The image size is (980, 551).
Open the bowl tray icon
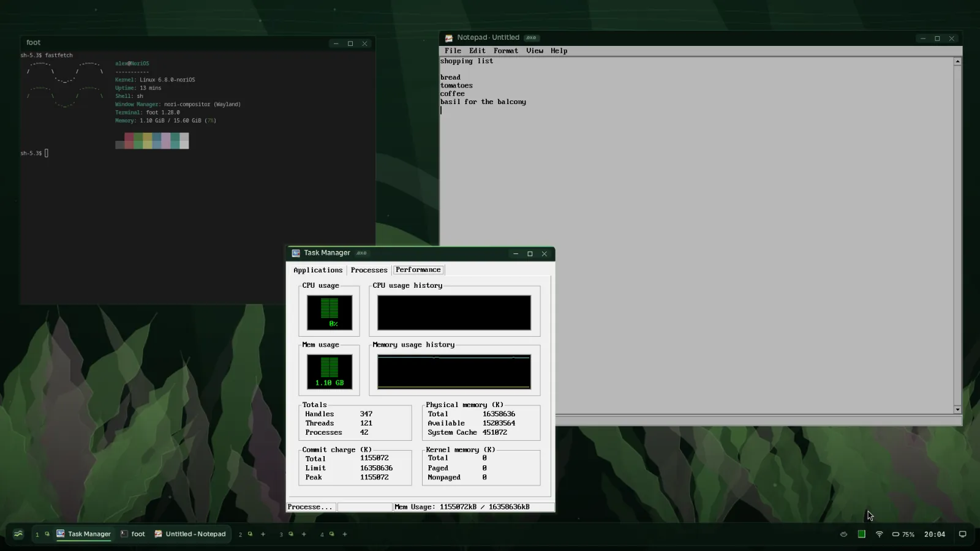[x=843, y=534]
